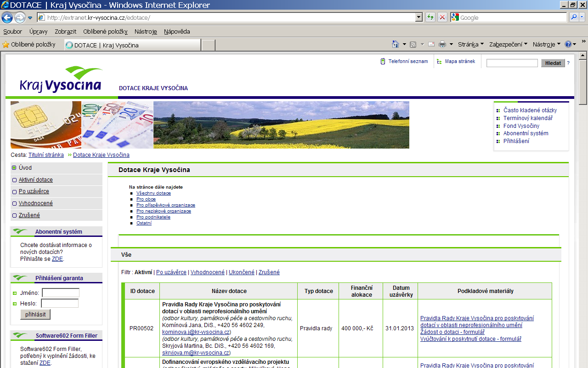
Task: Click ZDE link in Abonentní systém box
Action: click(57, 259)
